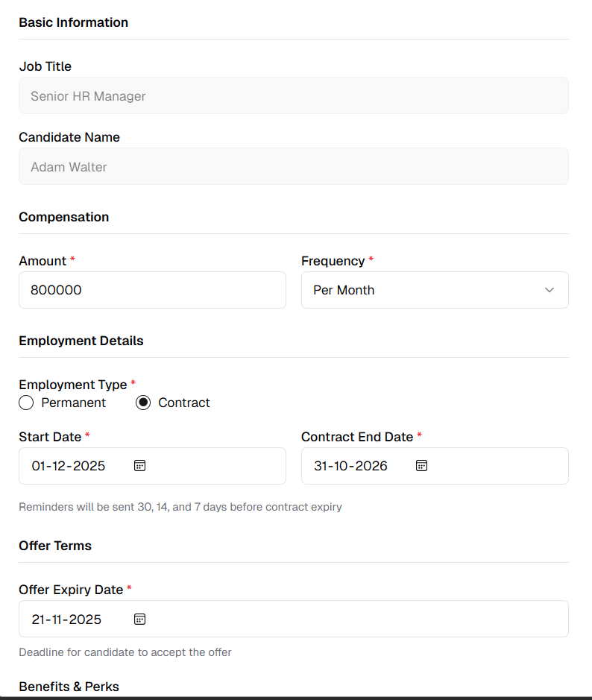Screen dimensions: 592x700
Task: Select the day segment in Start Date
Action: click(39, 467)
